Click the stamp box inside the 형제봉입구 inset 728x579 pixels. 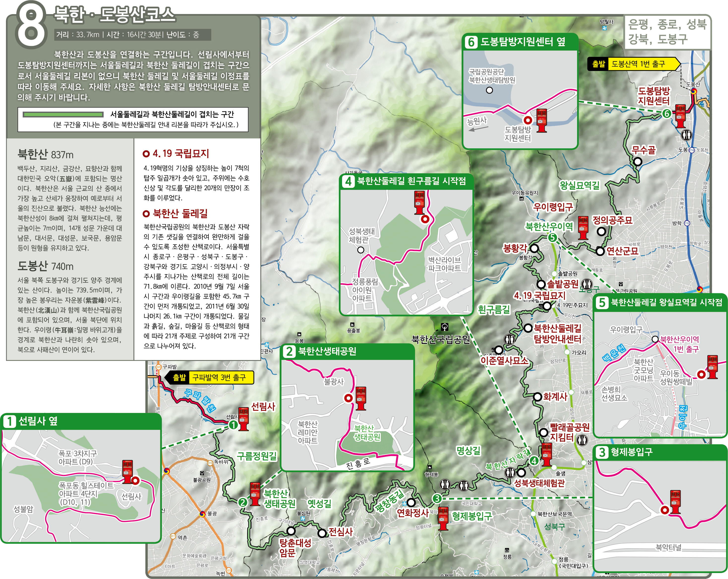click(x=675, y=502)
